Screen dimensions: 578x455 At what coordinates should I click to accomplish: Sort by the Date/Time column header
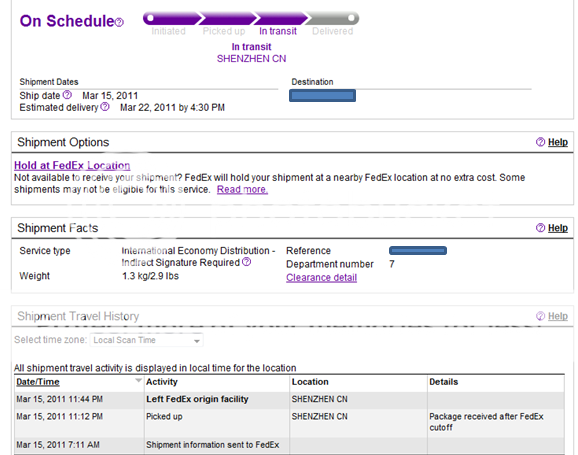pos(38,382)
